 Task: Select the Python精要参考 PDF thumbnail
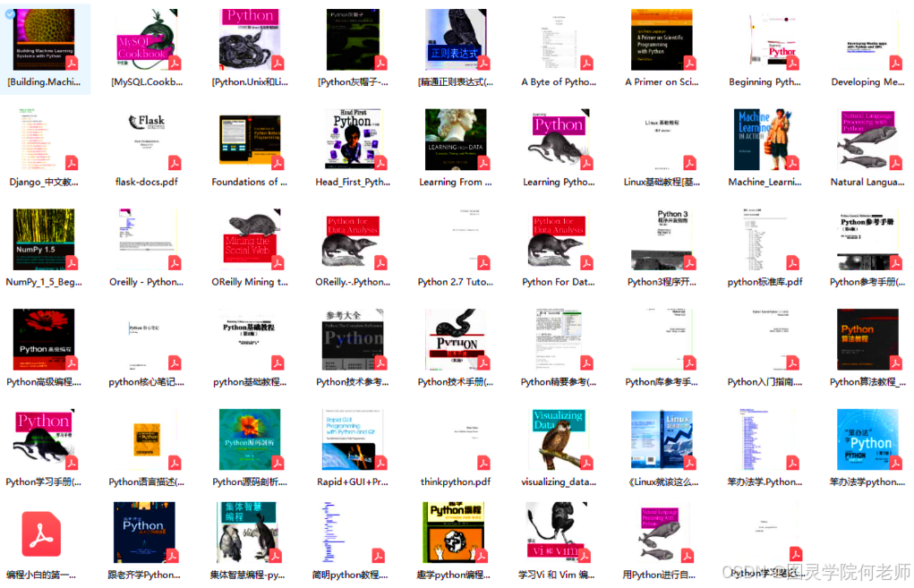tap(559, 340)
